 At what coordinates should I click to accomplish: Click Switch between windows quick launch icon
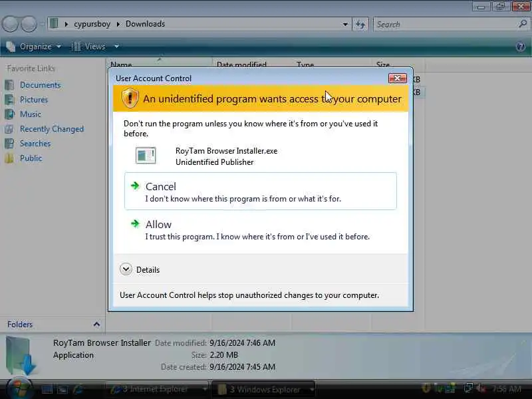tap(63, 389)
